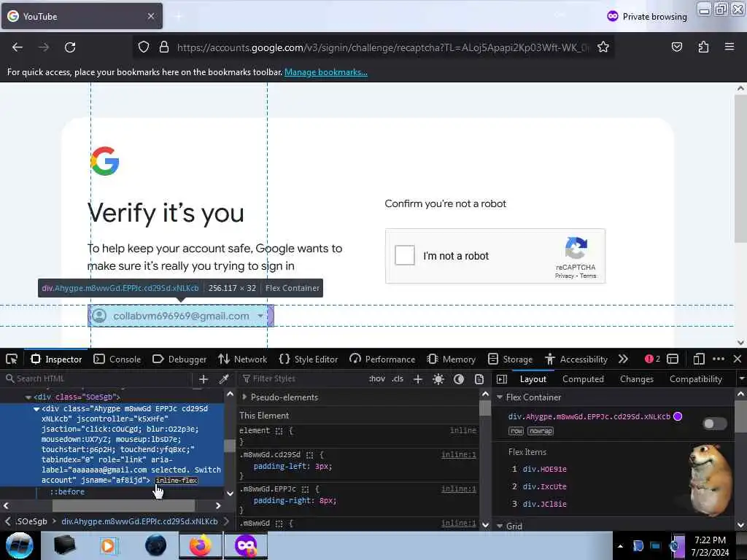This screenshot has height=560, width=747.
Task: Pick the eyedropper color tool in Inspector
Action: [224, 379]
